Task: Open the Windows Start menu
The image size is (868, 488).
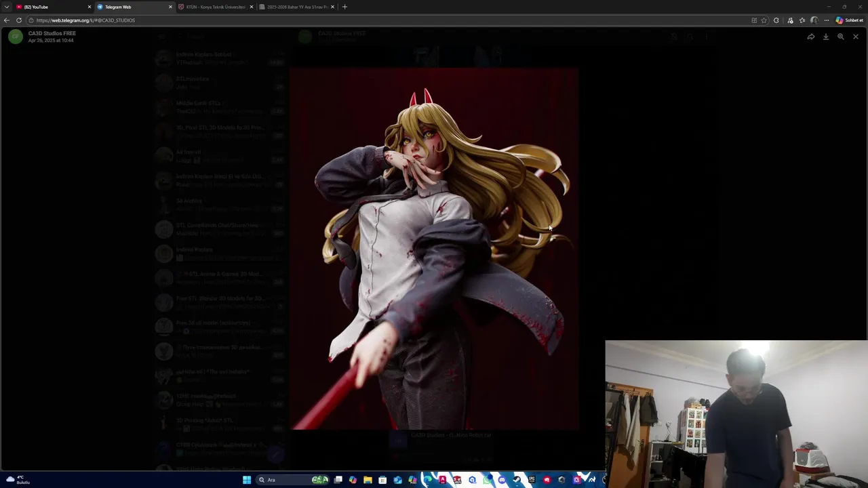Action: point(247,480)
